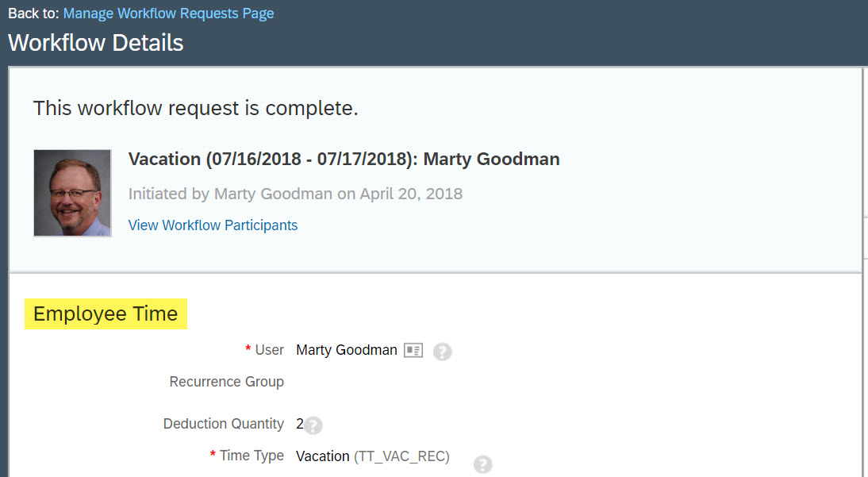Click the TT_VAC_REC time type code
Screen dimensions: 868x477
401,456
